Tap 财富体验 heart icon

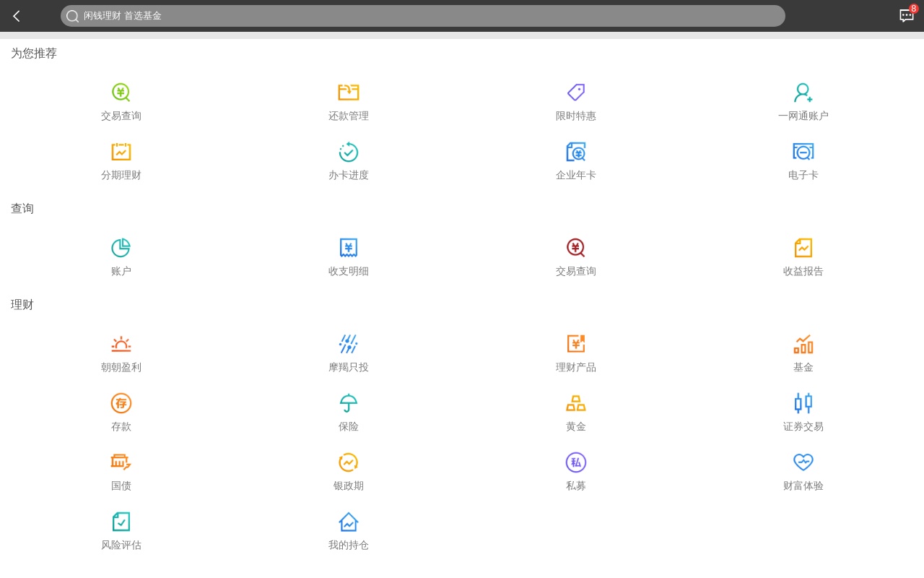pyautogui.click(x=803, y=462)
